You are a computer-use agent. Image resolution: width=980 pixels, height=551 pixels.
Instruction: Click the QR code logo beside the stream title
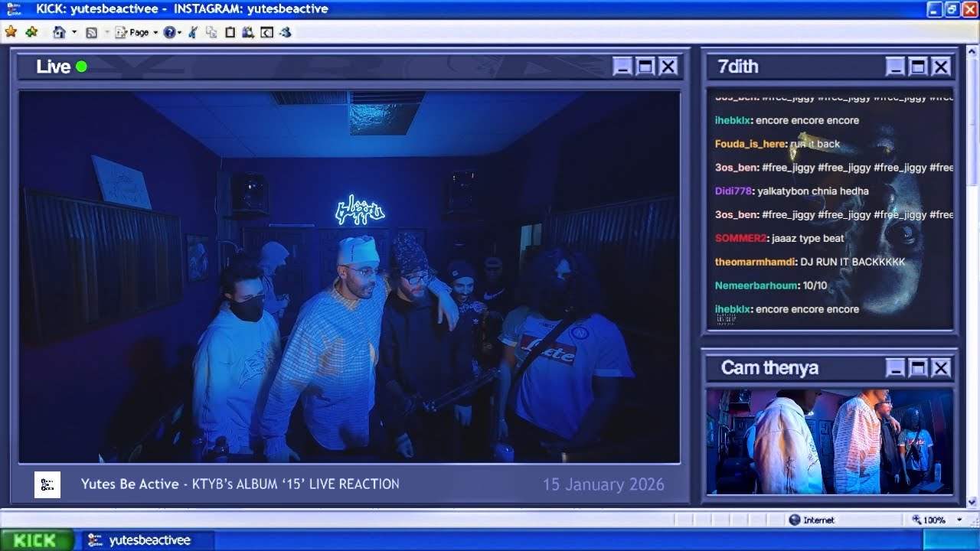click(47, 484)
